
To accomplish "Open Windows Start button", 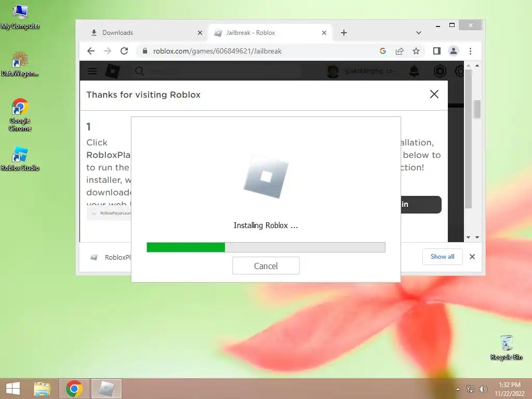I will pyautogui.click(x=13, y=389).
